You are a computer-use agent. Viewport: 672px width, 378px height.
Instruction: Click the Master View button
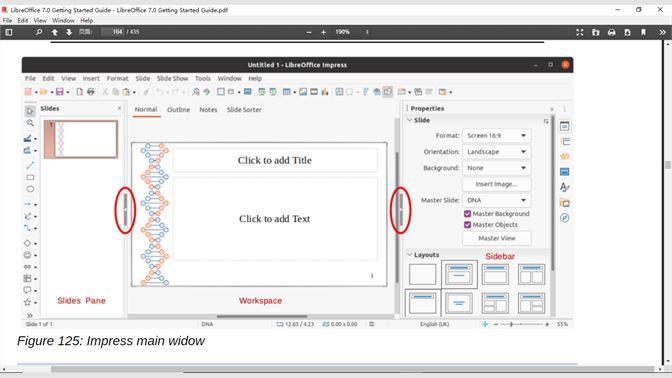coord(497,238)
